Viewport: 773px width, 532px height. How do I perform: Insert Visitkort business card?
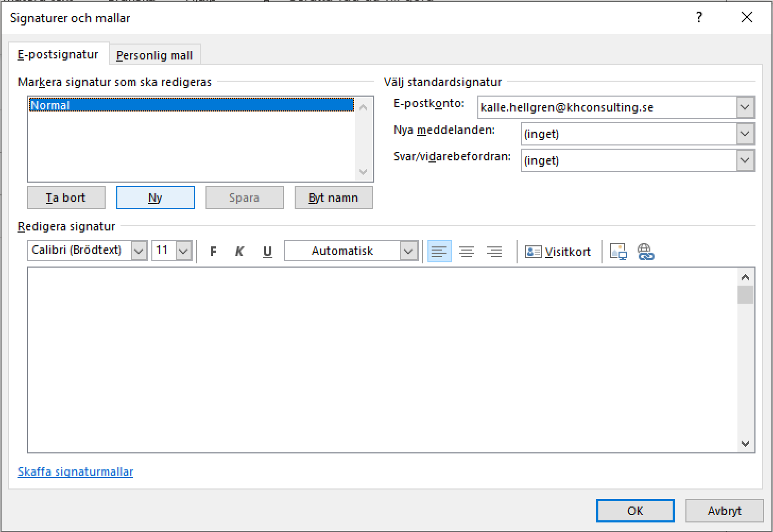[x=558, y=251]
